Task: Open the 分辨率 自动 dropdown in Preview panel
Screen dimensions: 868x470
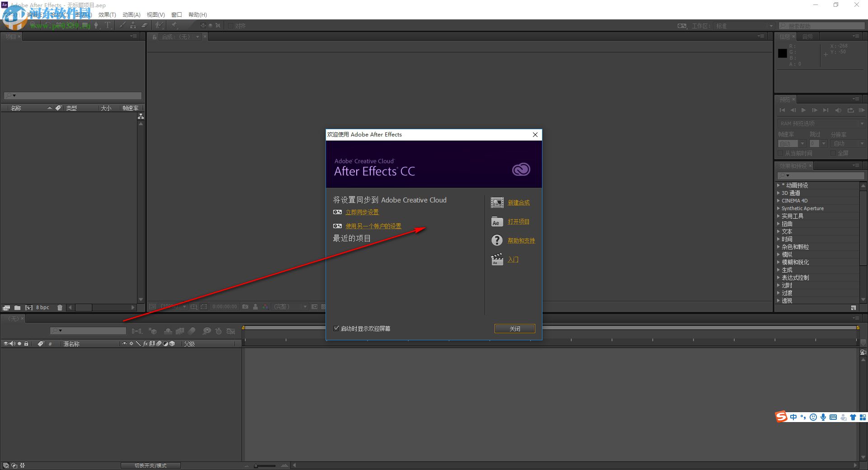Action: [x=848, y=144]
